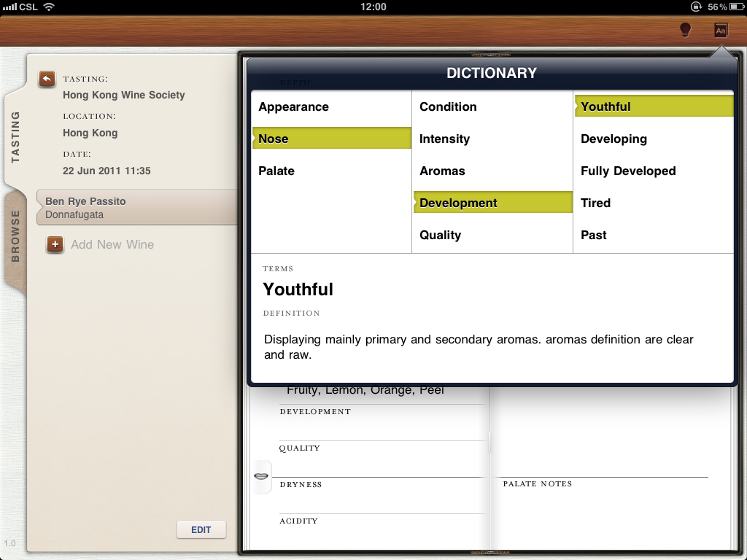Select Appearance in dictionary categories
Image resolution: width=747 pixels, height=560 pixels.
293,106
